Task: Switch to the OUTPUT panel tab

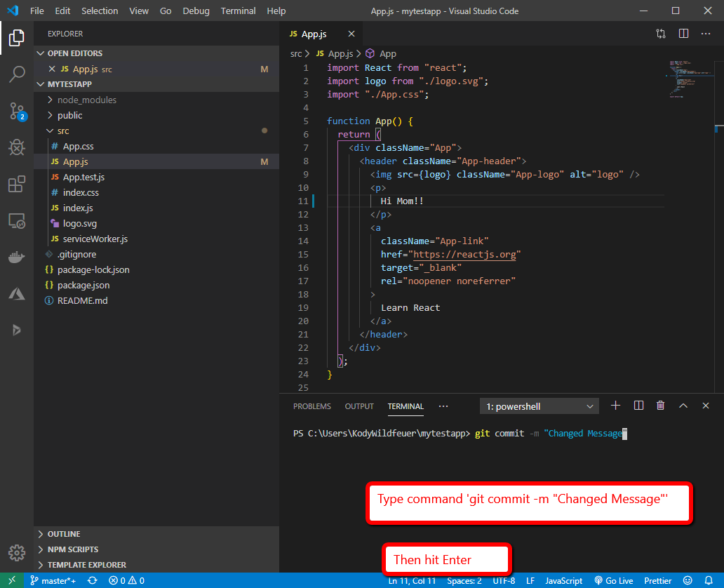Action: pyautogui.click(x=359, y=406)
